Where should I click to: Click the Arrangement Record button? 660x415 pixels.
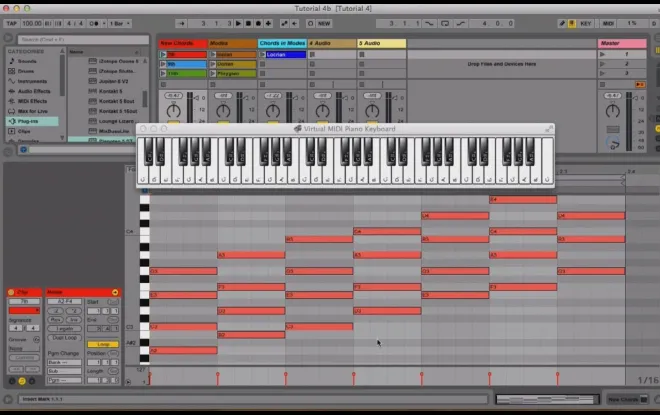[258, 24]
